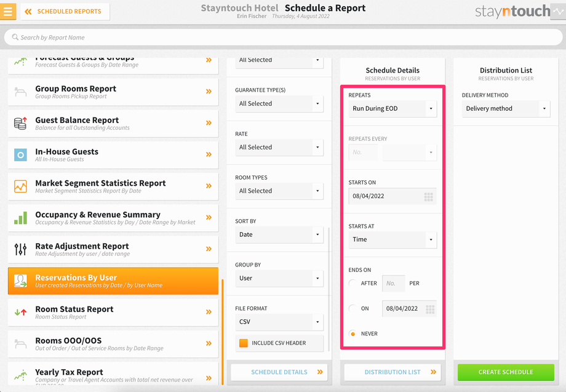This screenshot has height=392, width=566.
Task: Open Occupancy & Revenue Summary via chevrons
Action: click(209, 217)
